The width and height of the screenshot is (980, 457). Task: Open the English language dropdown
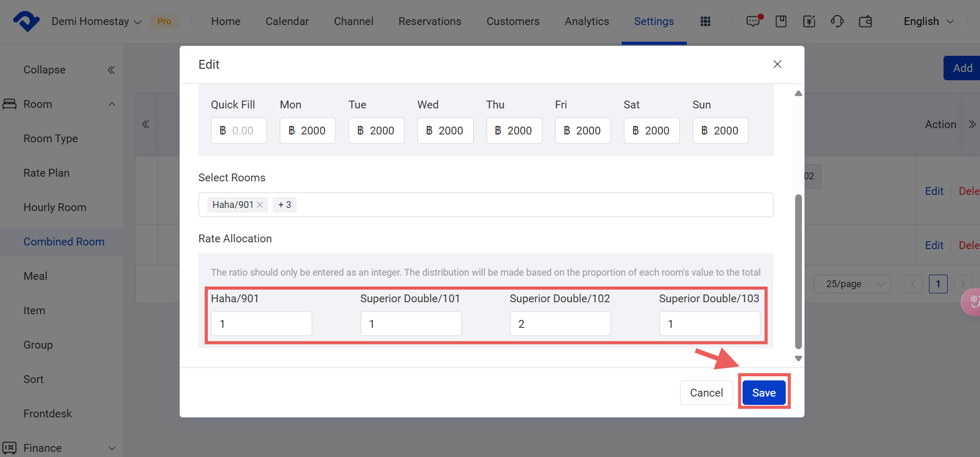point(928,21)
